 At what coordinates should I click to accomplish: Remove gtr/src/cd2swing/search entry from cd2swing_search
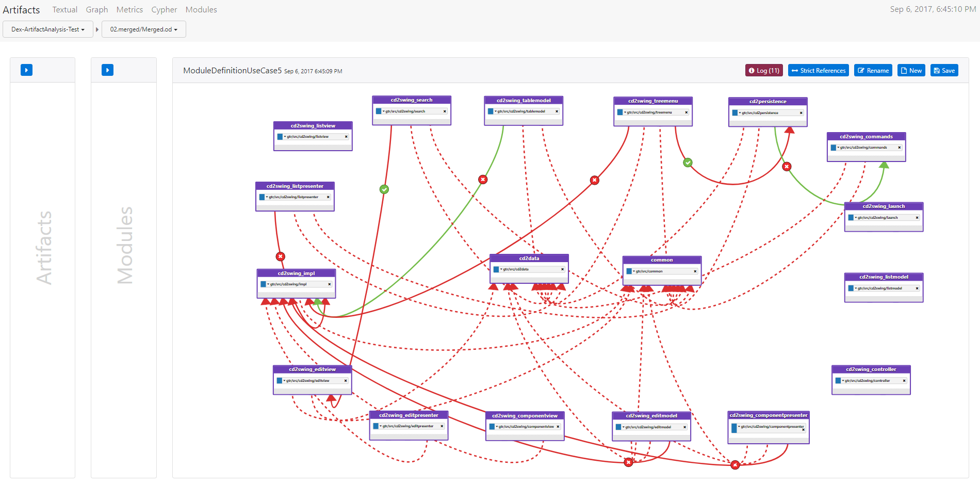point(445,111)
